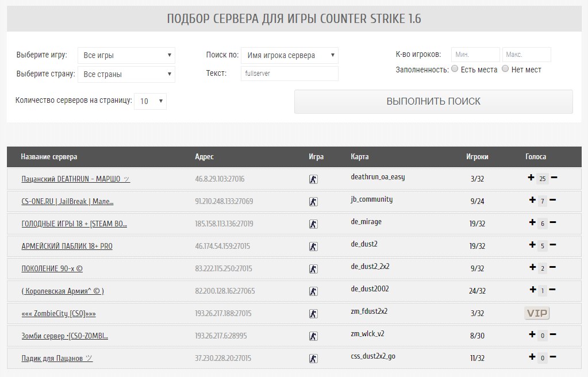Click the Адрес column header
This screenshot has width=588, height=377.
(x=205, y=157)
